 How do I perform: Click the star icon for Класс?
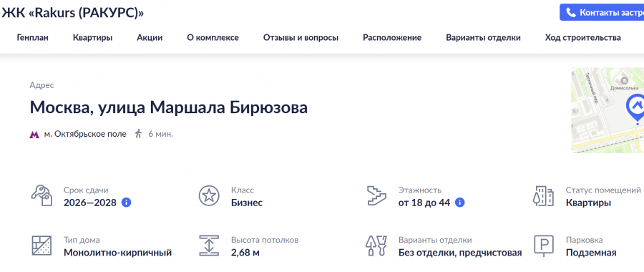coord(209,195)
